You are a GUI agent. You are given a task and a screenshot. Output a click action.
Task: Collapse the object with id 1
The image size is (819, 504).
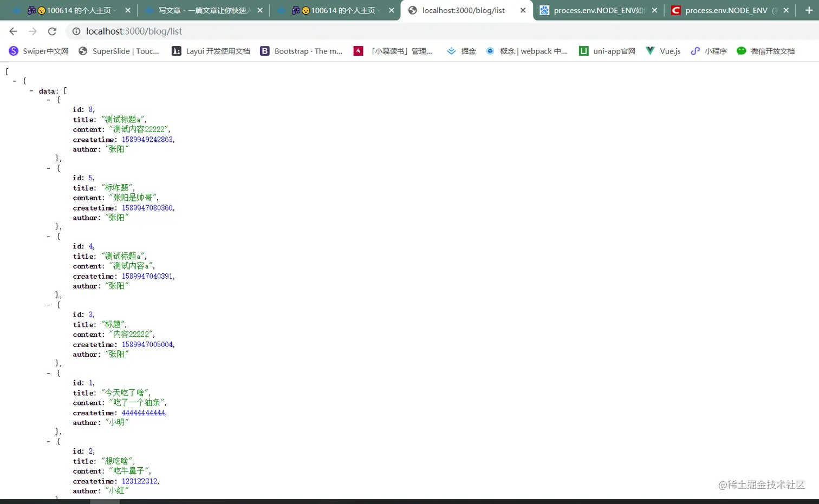click(49, 373)
